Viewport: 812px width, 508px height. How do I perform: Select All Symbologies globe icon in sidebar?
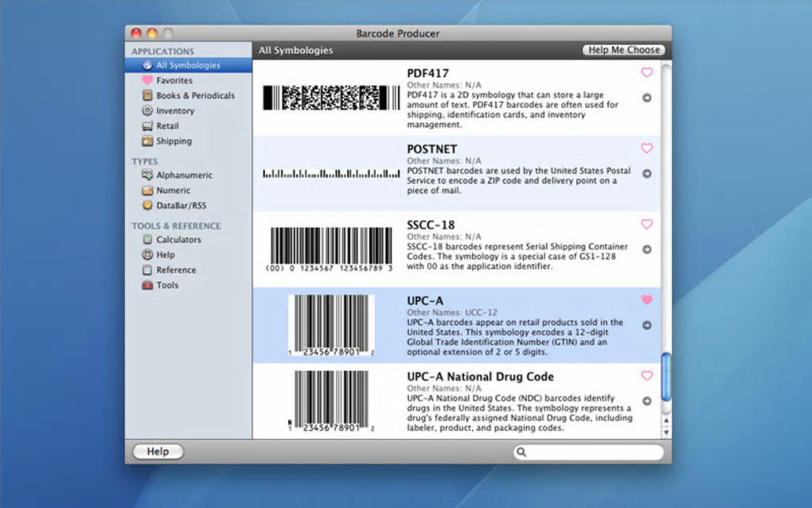coord(147,65)
